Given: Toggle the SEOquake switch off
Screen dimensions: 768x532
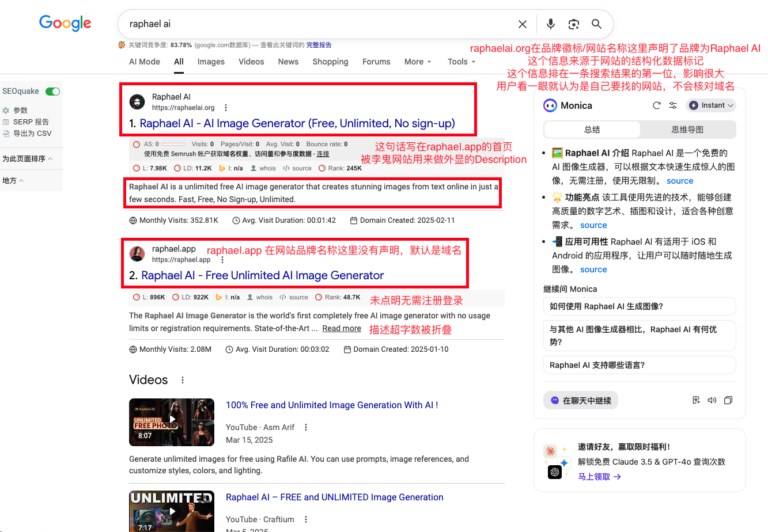Looking at the screenshot, I should coord(52,92).
